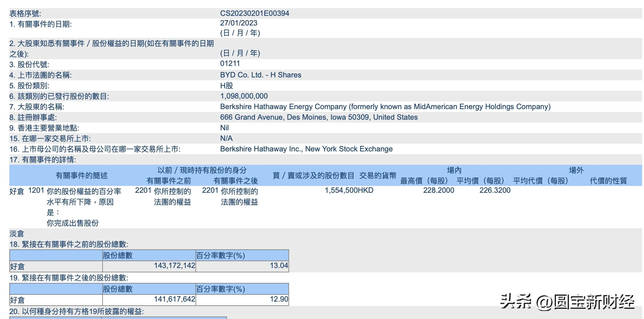Click post-event percentage 12.90
The height and width of the screenshot is (319, 644).
(x=279, y=299)
